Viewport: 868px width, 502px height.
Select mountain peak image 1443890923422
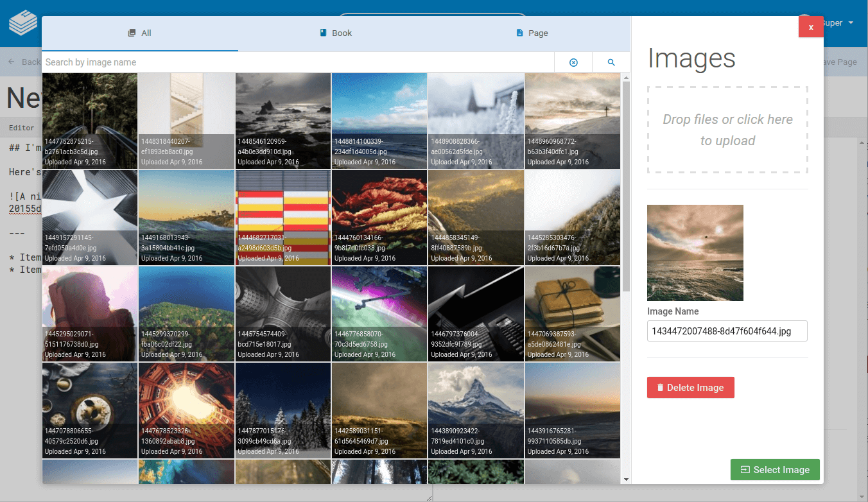(x=476, y=410)
